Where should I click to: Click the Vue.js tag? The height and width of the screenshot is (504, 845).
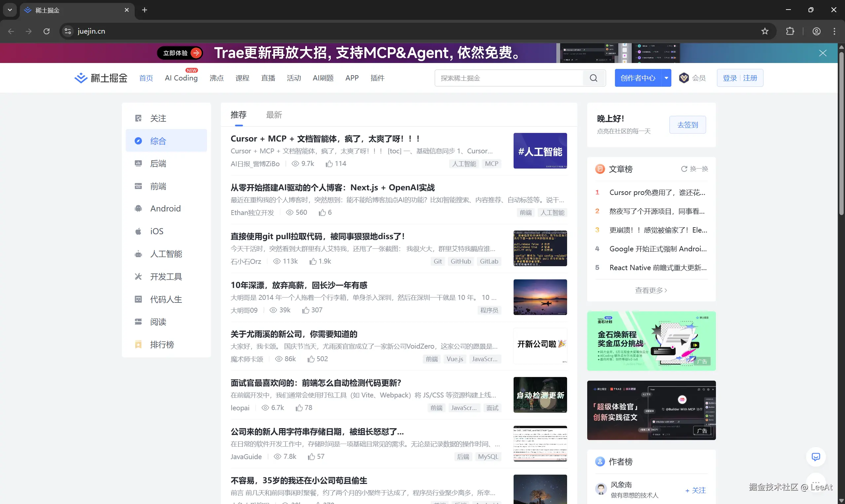point(455,359)
